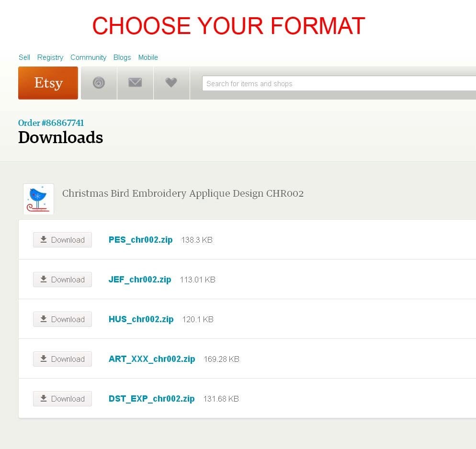Download the JEF_chr002.zip file button
The width and height of the screenshot is (476, 449).
tap(62, 280)
